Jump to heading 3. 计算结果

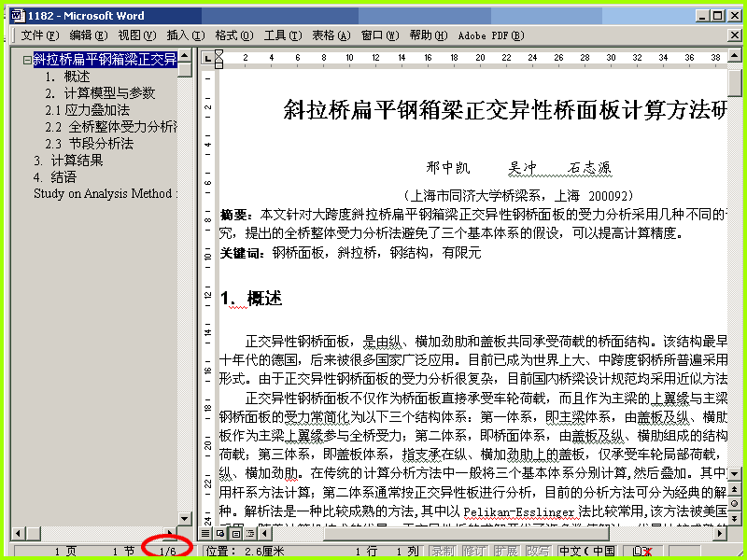pyautogui.click(x=68, y=160)
